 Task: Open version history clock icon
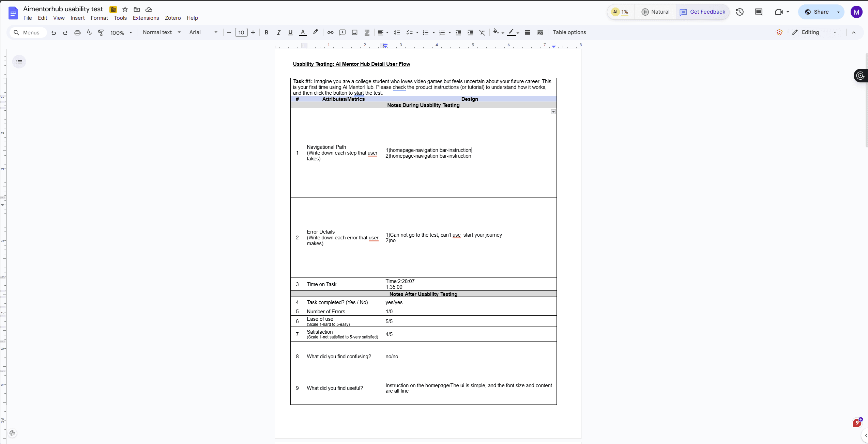740,12
